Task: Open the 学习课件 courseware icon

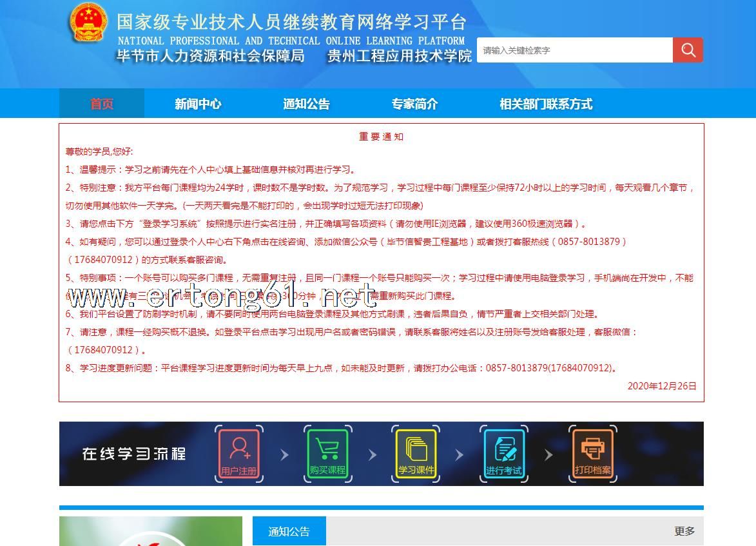Action: point(416,454)
